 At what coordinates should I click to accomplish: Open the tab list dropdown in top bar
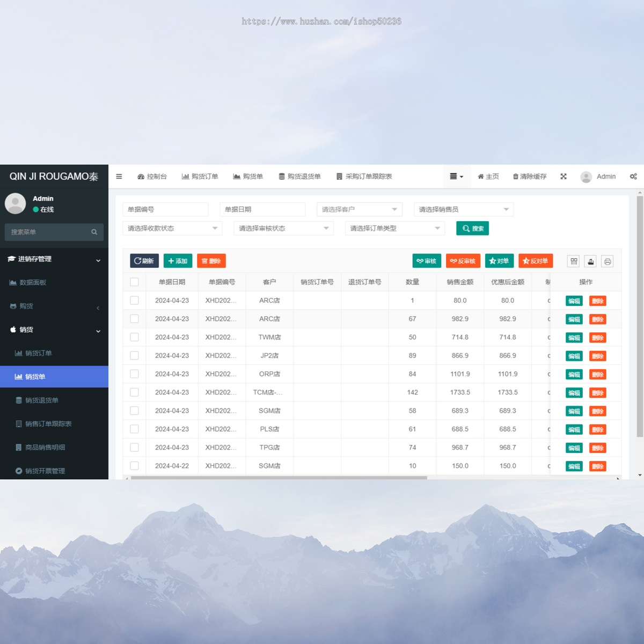[456, 177]
